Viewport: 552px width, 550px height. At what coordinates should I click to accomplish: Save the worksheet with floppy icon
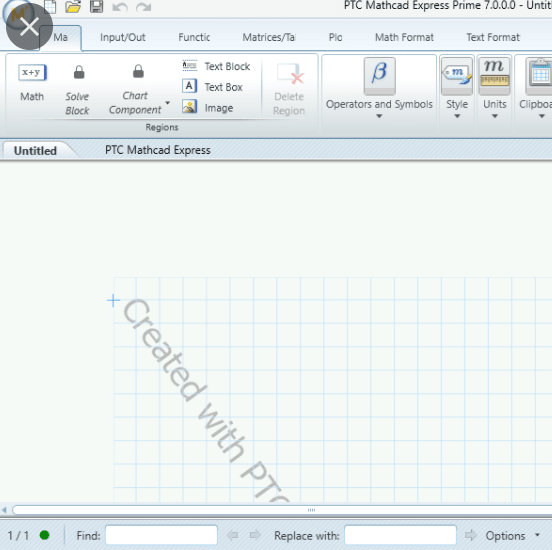click(x=96, y=6)
